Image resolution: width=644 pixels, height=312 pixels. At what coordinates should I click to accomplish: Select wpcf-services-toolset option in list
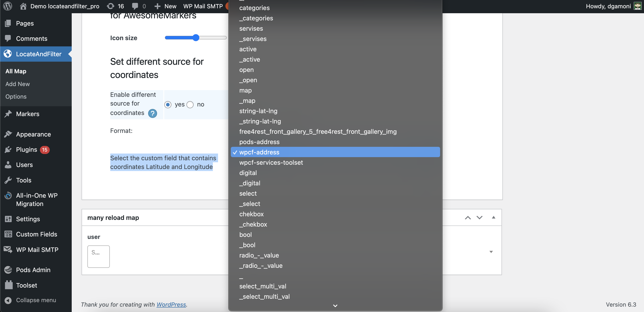(x=271, y=162)
